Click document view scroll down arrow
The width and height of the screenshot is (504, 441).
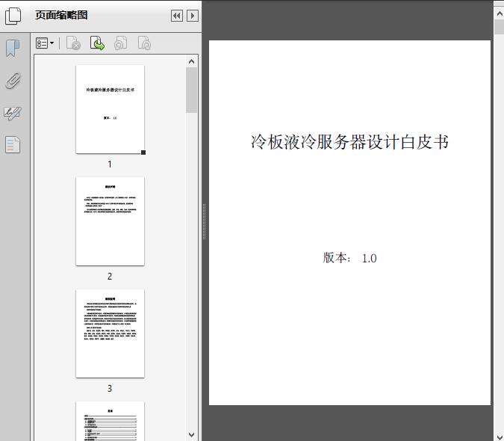point(500,437)
